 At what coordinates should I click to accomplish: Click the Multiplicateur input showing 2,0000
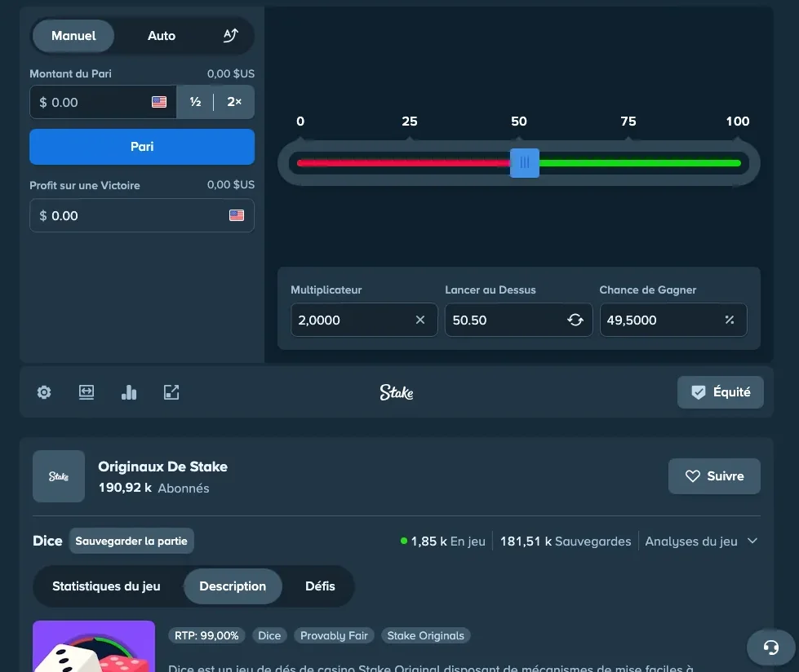[x=364, y=320]
